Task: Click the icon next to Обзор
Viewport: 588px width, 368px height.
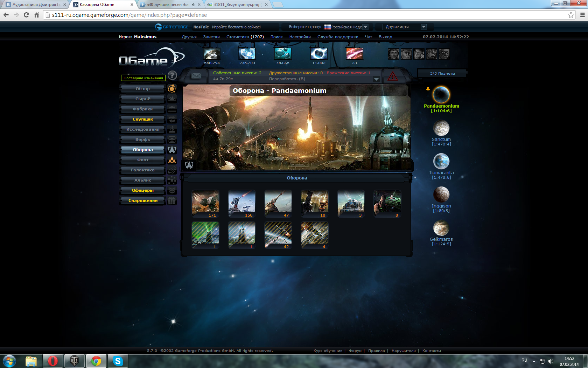Action: (172, 89)
